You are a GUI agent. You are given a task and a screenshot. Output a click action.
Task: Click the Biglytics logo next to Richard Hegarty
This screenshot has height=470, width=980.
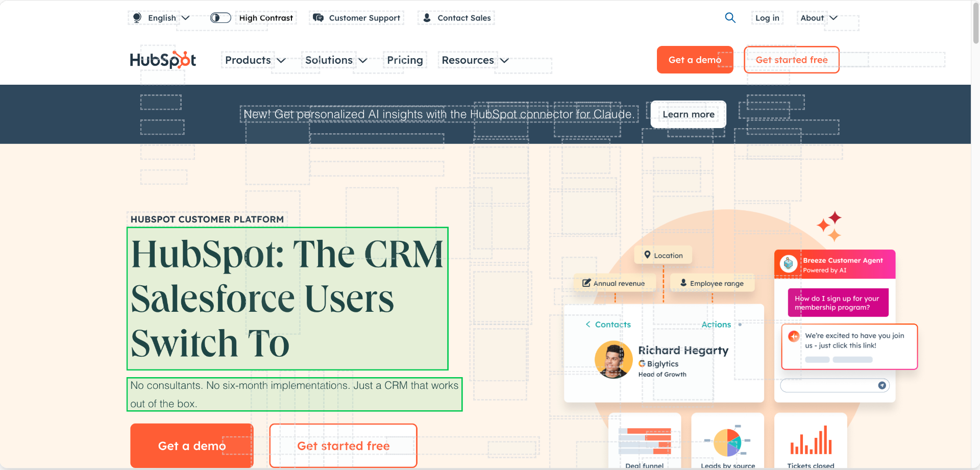(x=641, y=364)
